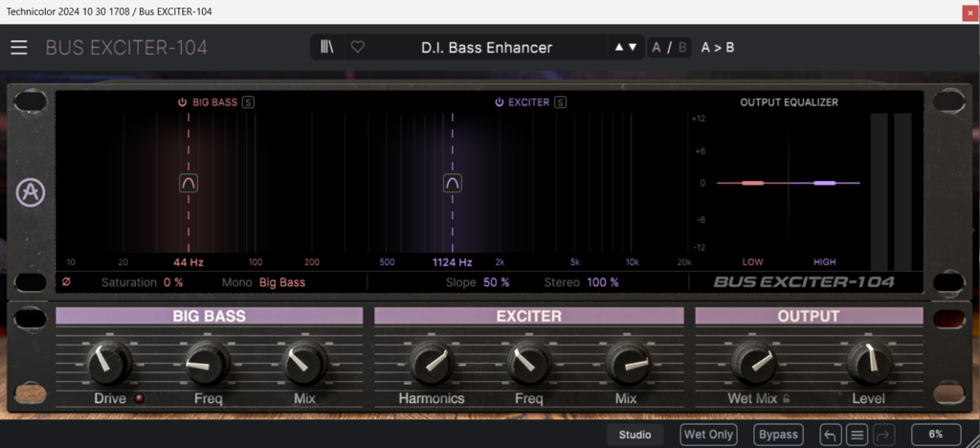980x448 pixels.
Task: Click the OUTPUT section header
Action: tap(809, 316)
